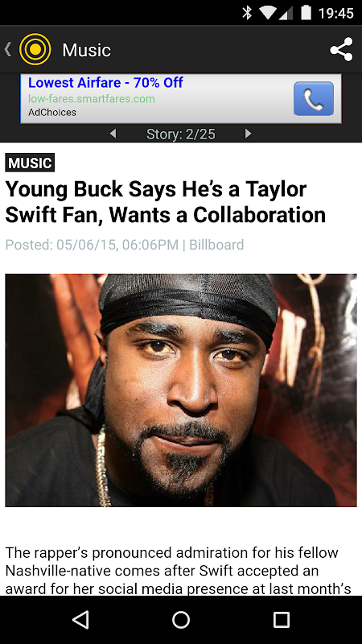Tap the phone call icon in ad
The height and width of the screenshot is (644, 362).
tap(314, 98)
